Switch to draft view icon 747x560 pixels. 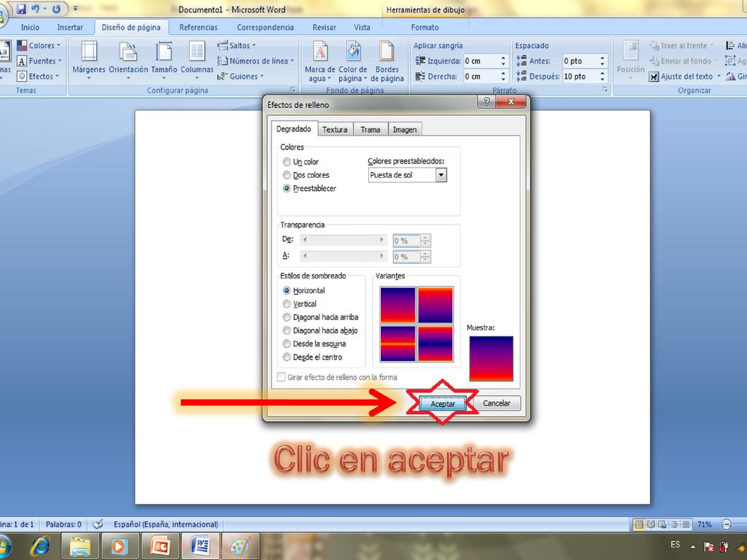686,524
